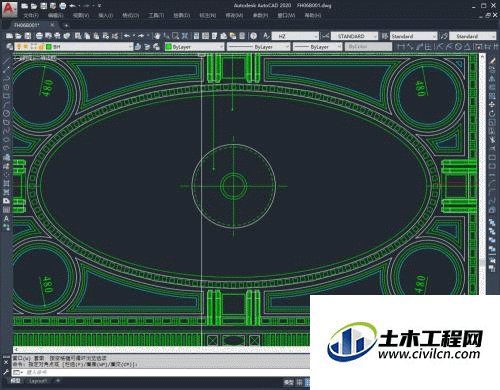Click the Make Object's Layer Current icon
The height and width of the screenshot is (390, 500).
coord(138,47)
